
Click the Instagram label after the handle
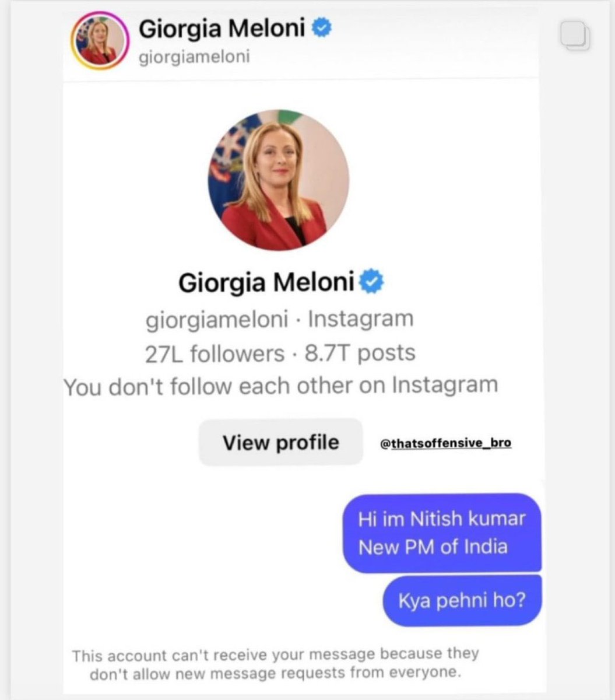(x=361, y=319)
